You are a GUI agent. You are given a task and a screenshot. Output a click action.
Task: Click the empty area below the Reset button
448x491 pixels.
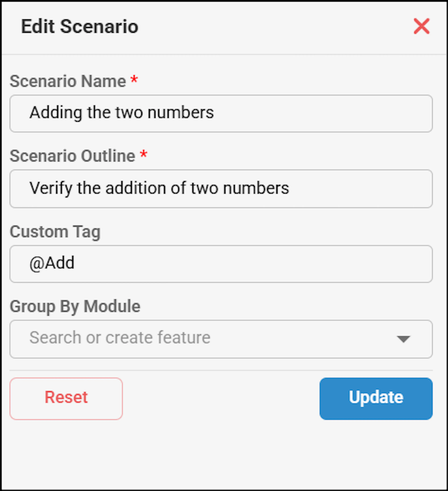coord(66,453)
